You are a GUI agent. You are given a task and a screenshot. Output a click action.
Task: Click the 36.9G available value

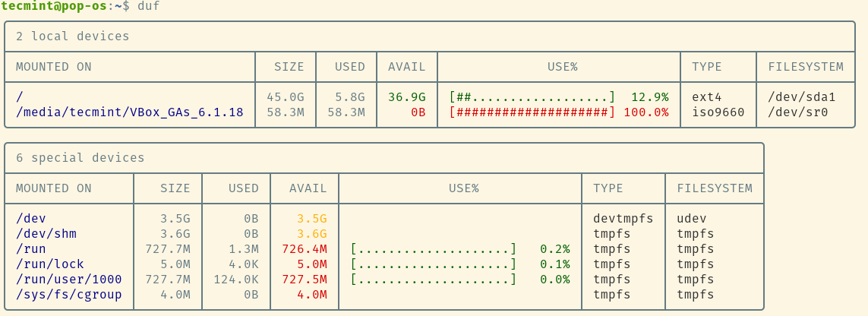406,97
